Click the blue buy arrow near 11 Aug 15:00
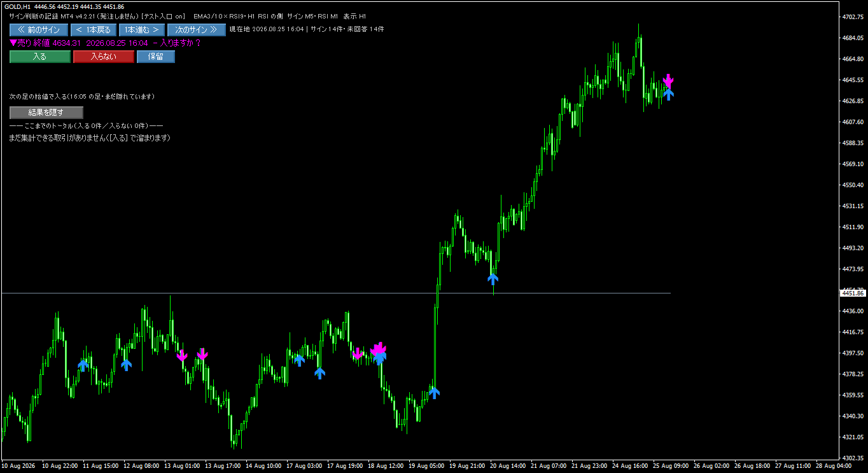This screenshot has width=868, height=473. [83, 365]
